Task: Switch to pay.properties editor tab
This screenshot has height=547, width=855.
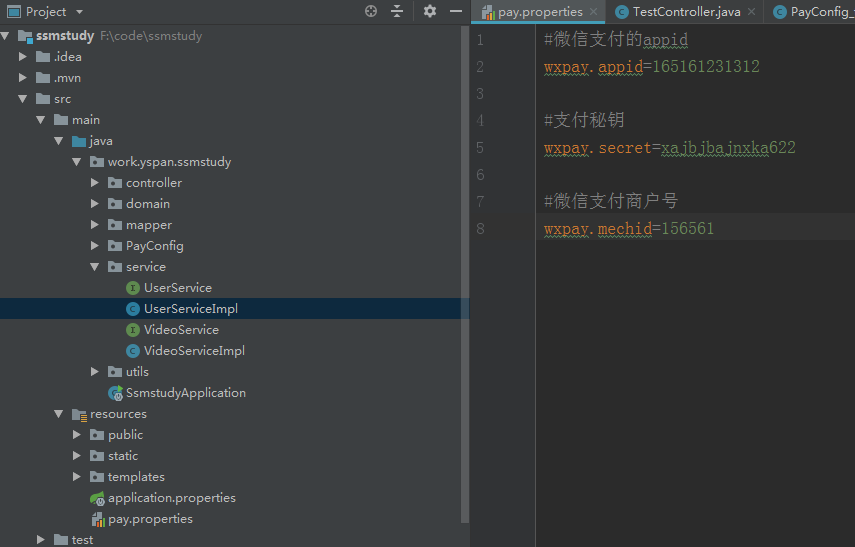Action: [538, 12]
